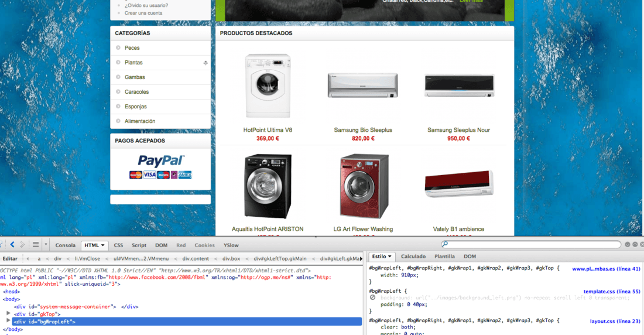
Task: Go forward with Firebug's gray forward arrow
Action: tap(23, 245)
